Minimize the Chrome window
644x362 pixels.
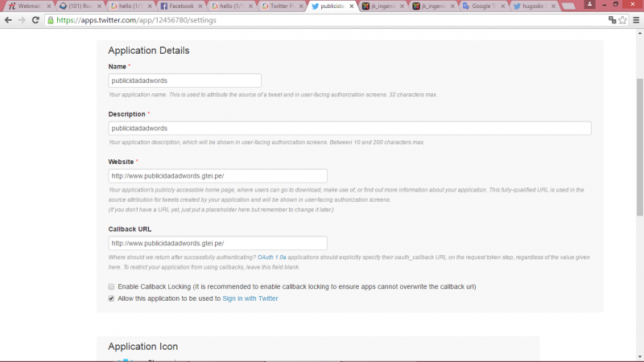(x=605, y=4)
